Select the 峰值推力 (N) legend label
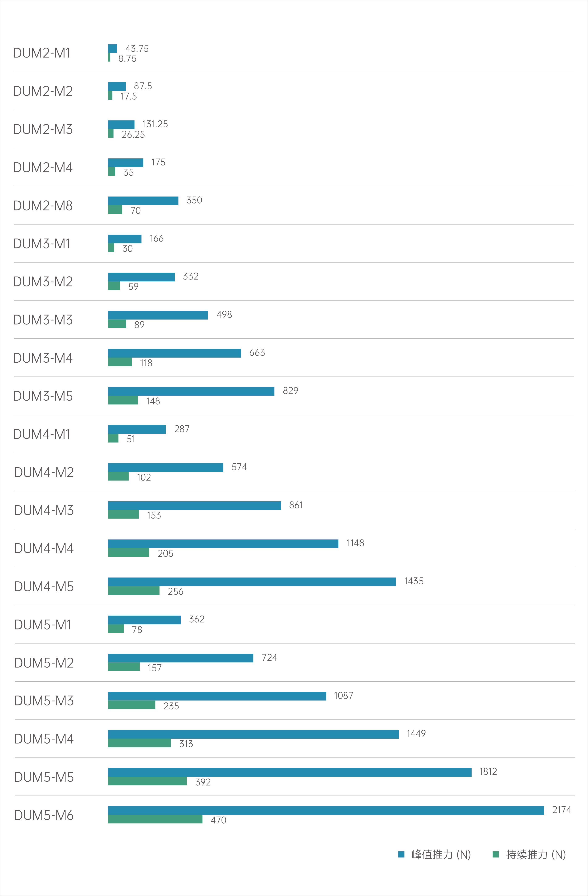 tap(441, 855)
